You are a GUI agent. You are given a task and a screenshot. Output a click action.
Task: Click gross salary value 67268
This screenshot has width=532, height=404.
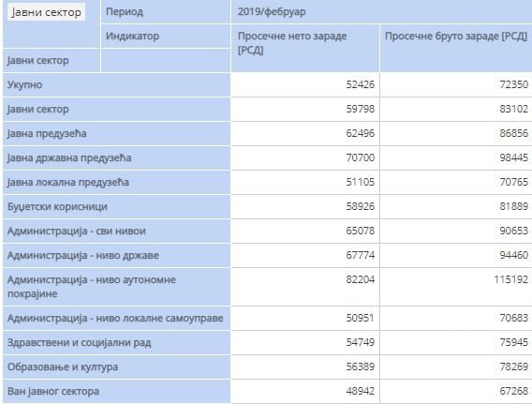click(513, 391)
